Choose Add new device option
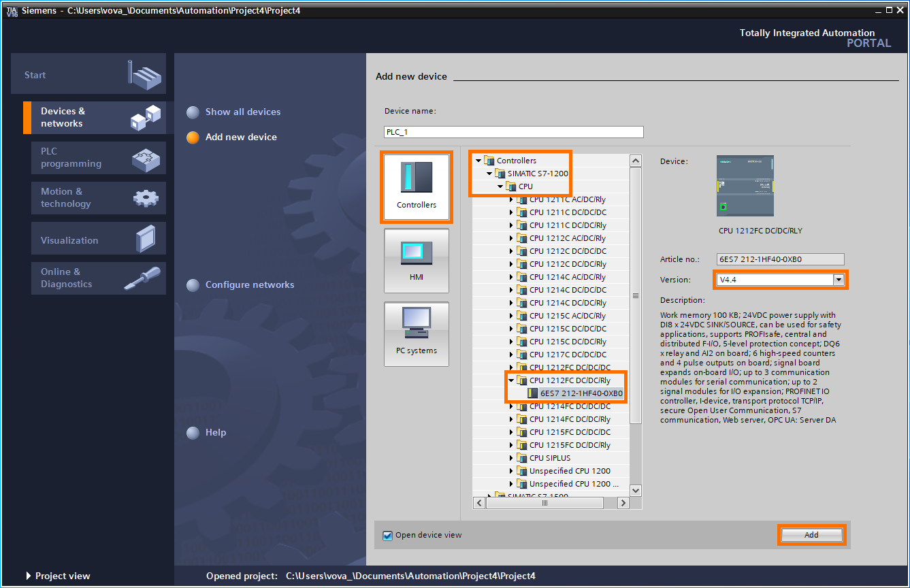Viewport: 910px width, 588px height. (x=231, y=137)
